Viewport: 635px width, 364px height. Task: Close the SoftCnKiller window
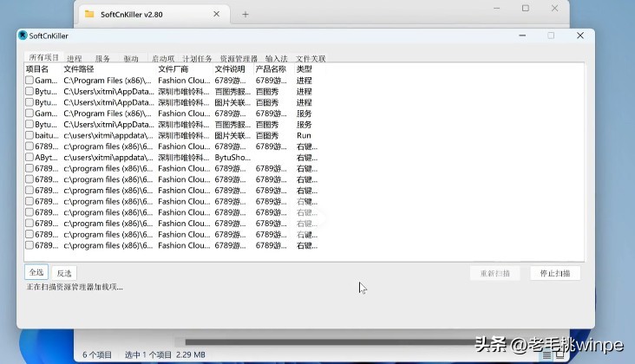579,36
